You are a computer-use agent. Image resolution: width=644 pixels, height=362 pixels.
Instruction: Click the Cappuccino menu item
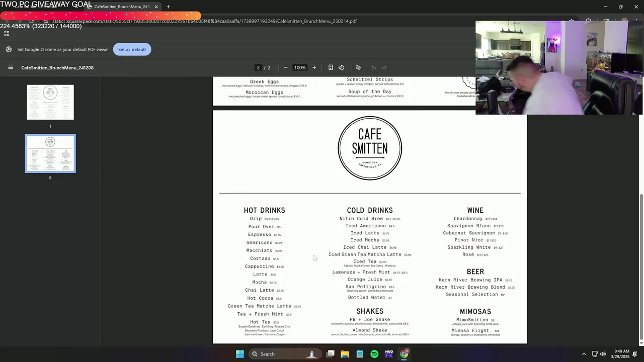(264, 266)
